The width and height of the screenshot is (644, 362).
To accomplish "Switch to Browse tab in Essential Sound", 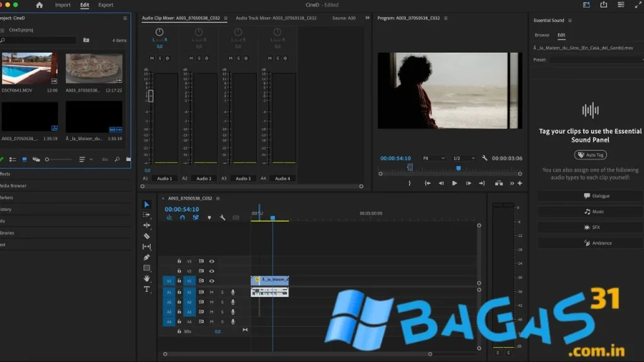I will tap(541, 35).
